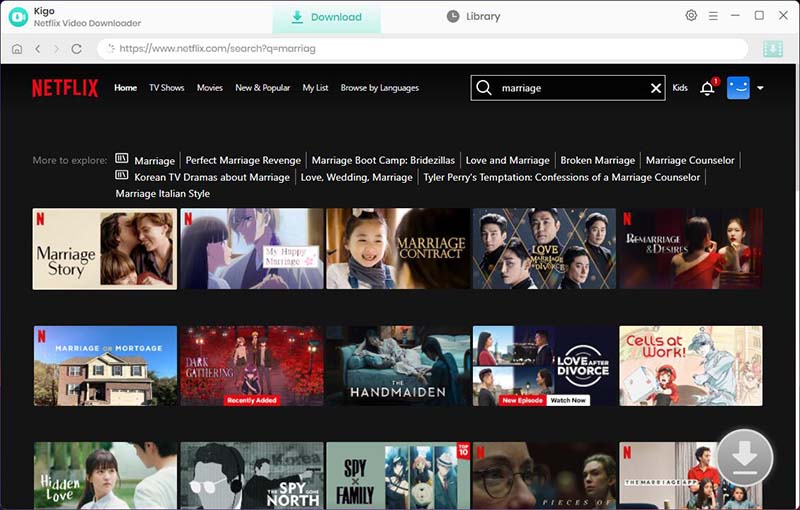Open the settings gear icon
This screenshot has width=800, height=510.
pyautogui.click(x=691, y=15)
